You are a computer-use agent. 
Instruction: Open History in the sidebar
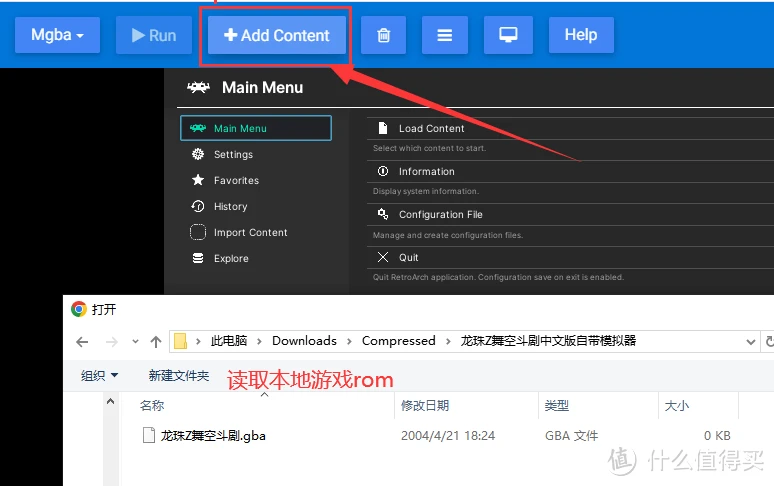point(231,206)
